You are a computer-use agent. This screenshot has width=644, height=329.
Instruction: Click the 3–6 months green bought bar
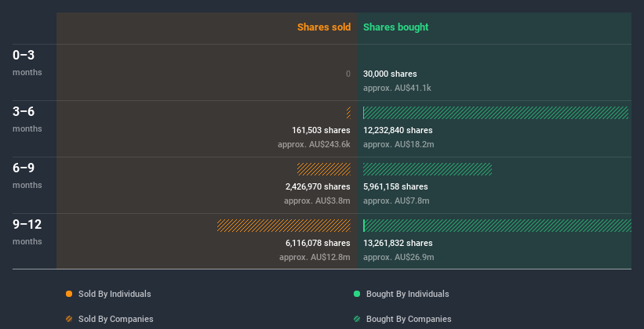[x=496, y=113]
